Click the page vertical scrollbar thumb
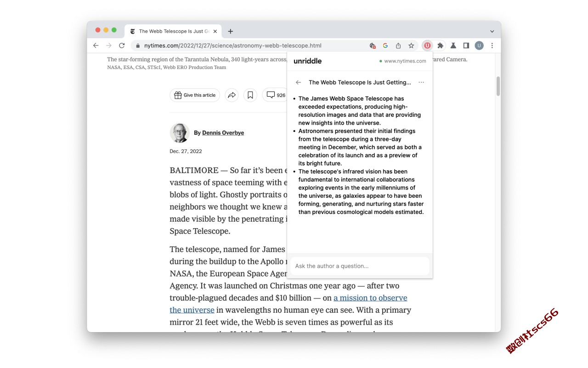 (x=498, y=86)
